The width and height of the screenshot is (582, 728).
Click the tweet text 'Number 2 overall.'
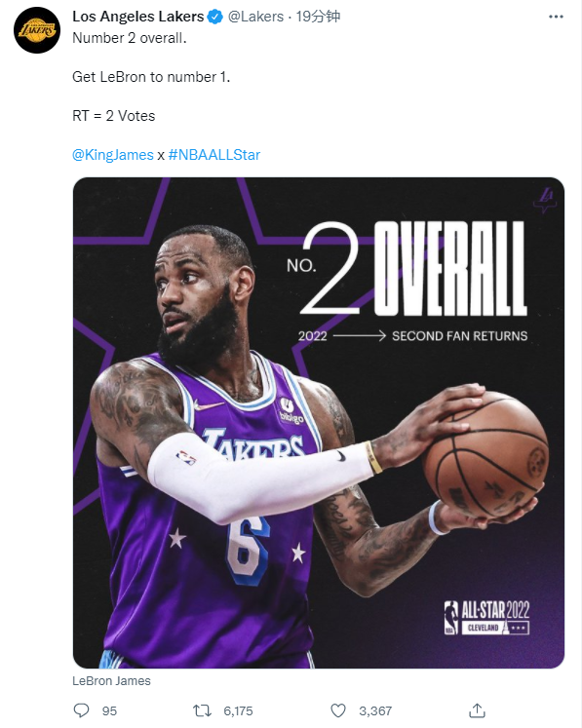coord(130,38)
